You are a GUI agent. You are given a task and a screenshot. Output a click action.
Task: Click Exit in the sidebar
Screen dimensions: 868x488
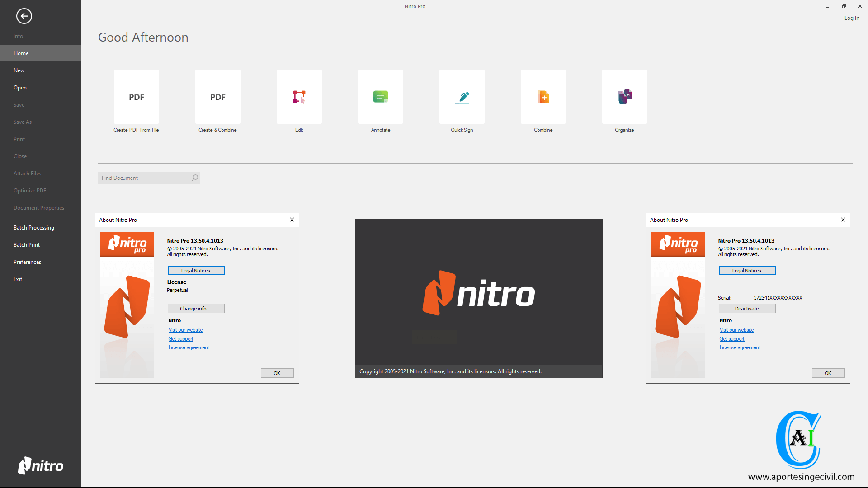point(18,279)
